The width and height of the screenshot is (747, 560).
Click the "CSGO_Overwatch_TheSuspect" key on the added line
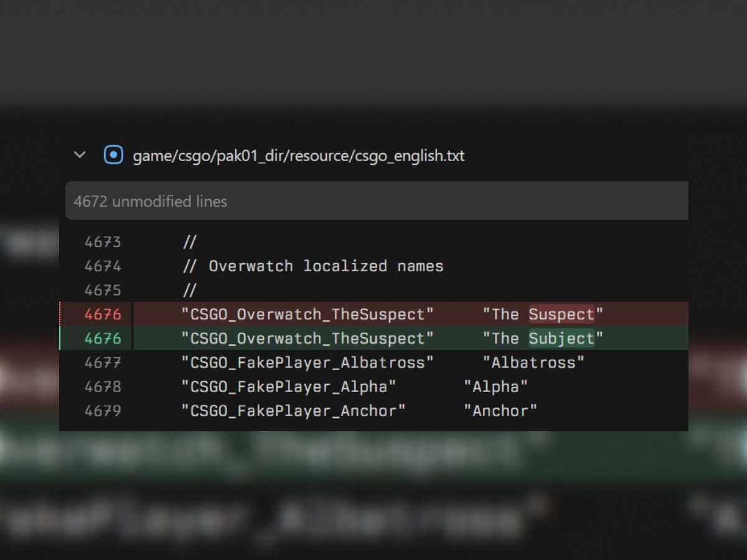click(308, 338)
